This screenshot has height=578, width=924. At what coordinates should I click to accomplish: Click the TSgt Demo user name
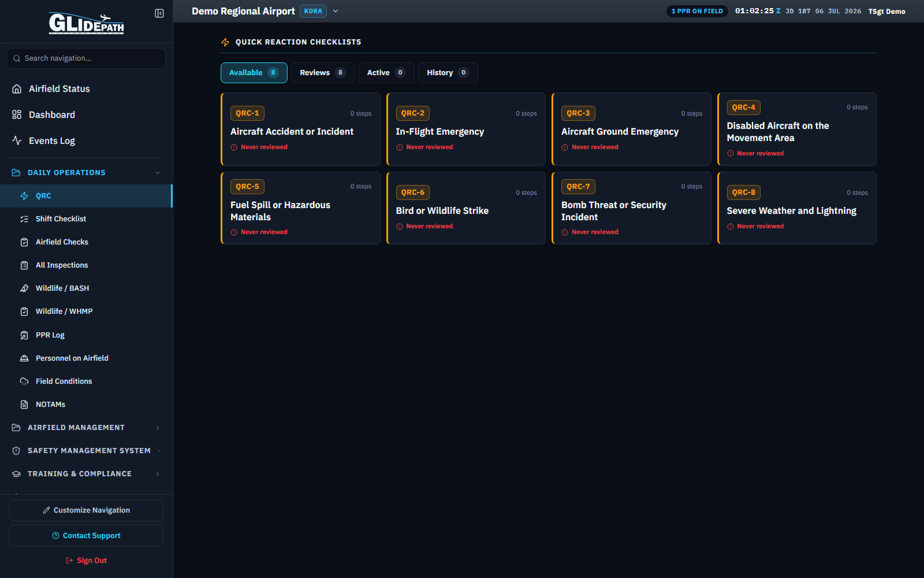click(x=886, y=12)
